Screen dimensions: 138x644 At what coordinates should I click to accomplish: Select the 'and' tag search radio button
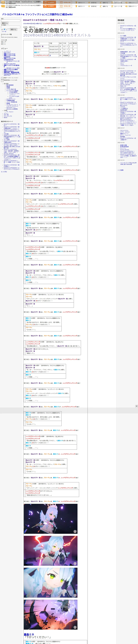(x=5, y=29)
